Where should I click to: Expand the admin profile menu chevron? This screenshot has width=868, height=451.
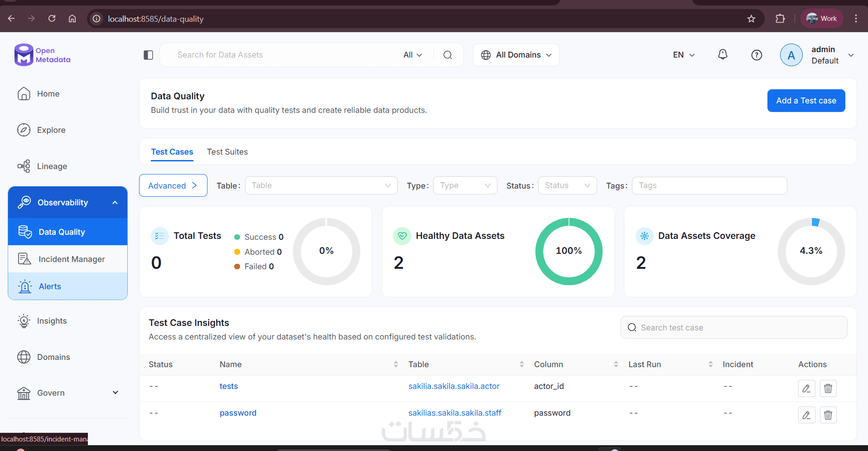coord(851,55)
